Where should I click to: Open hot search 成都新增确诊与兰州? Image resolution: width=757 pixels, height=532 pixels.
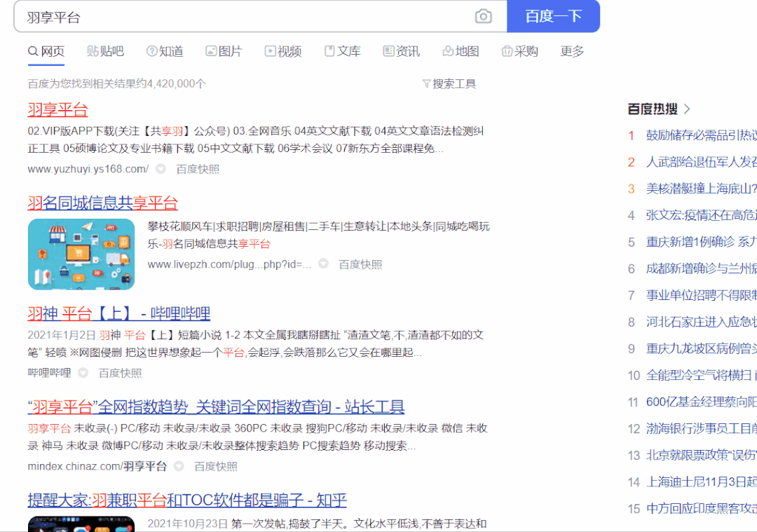coord(702,268)
